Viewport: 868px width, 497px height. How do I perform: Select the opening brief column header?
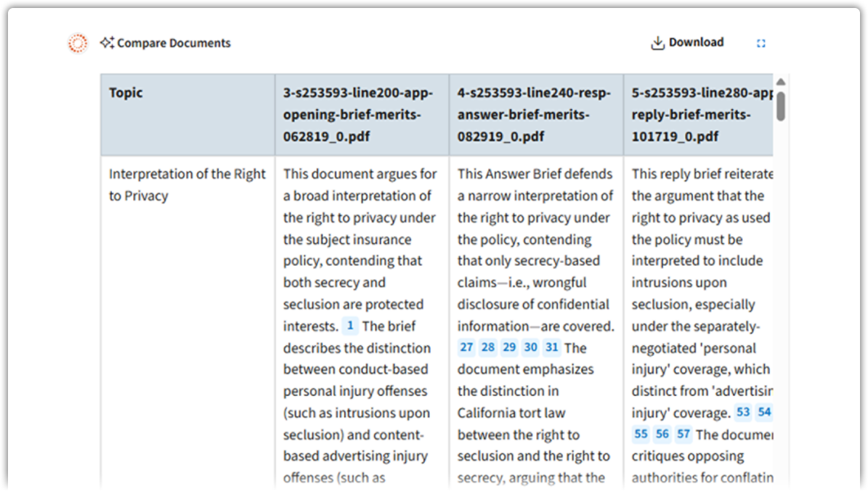(x=361, y=114)
